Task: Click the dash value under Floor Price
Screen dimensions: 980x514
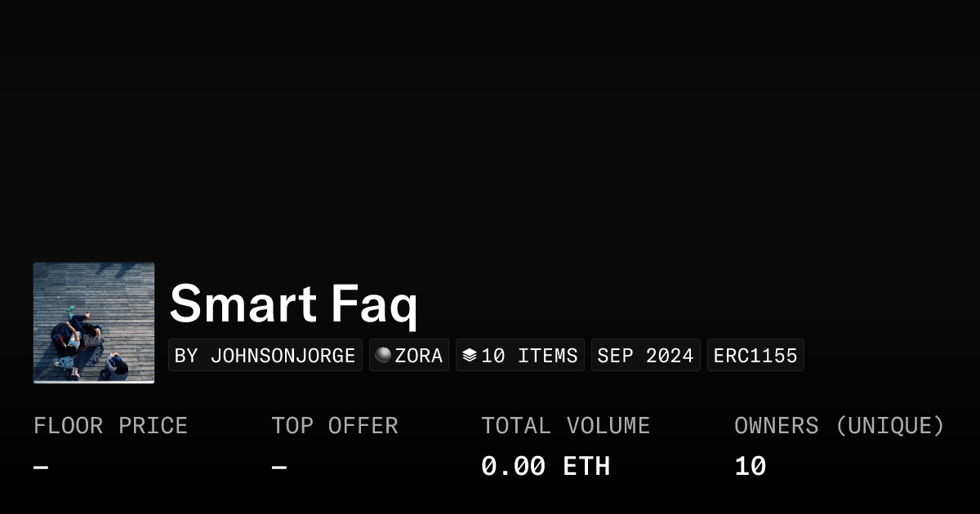Action: pyautogui.click(x=41, y=467)
